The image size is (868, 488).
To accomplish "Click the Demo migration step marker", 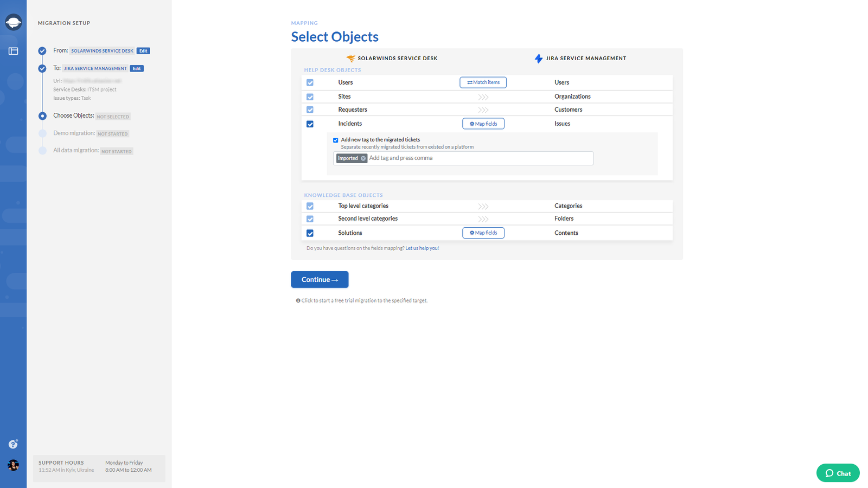I will point(42,133).
